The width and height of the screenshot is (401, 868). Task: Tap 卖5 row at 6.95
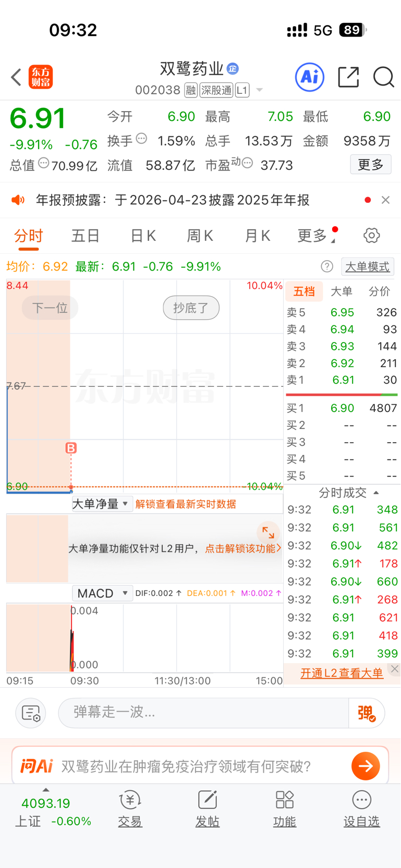(342, 312)
